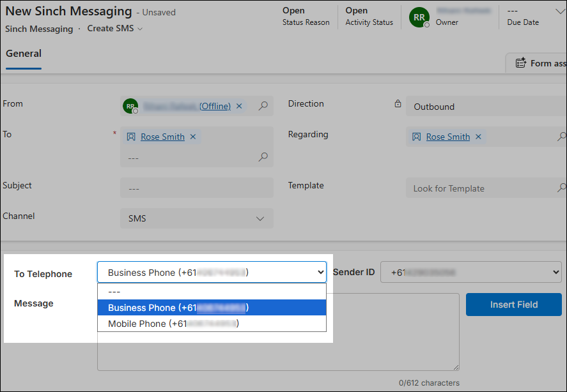Grab the Message box resize handle
This screenshot has width=567, height=392.
[456, 367]
